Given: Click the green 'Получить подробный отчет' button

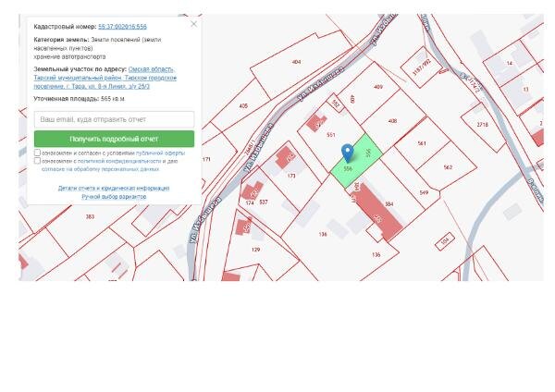Looking at the screenshot, I should coord(115,139).
